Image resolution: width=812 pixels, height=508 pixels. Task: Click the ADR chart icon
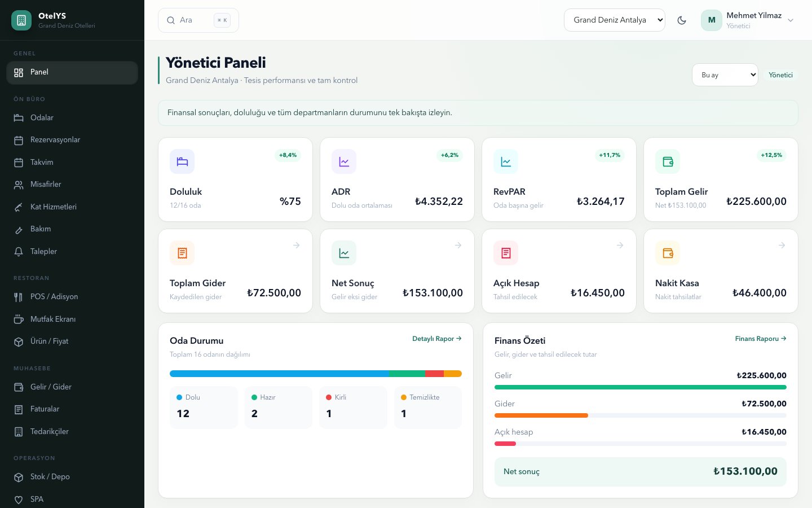click(344, 161)
